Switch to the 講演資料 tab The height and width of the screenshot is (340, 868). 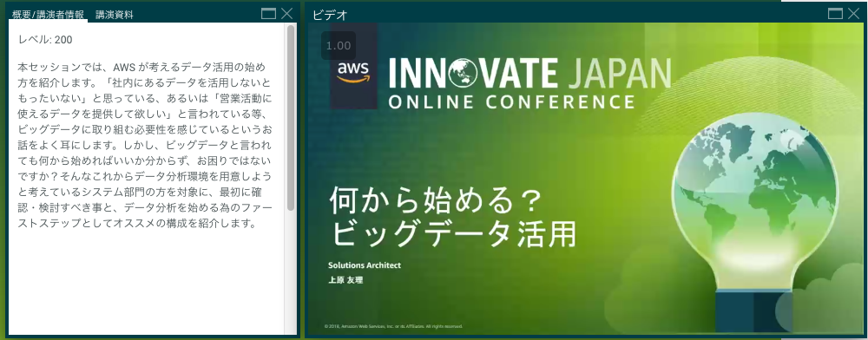(115, 15)
